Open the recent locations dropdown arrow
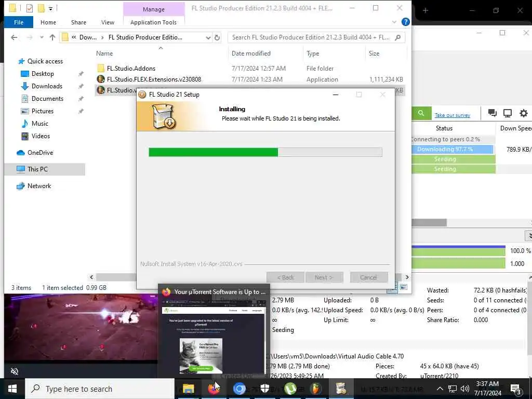This screenshot has width=532, height=399. (x=42, y=37)
